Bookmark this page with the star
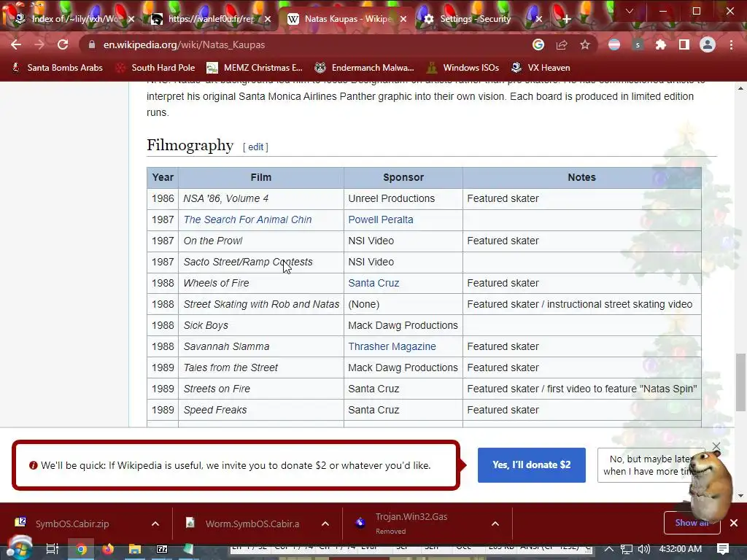The width and height of the screenshot is (747, 560). [585, 44]
